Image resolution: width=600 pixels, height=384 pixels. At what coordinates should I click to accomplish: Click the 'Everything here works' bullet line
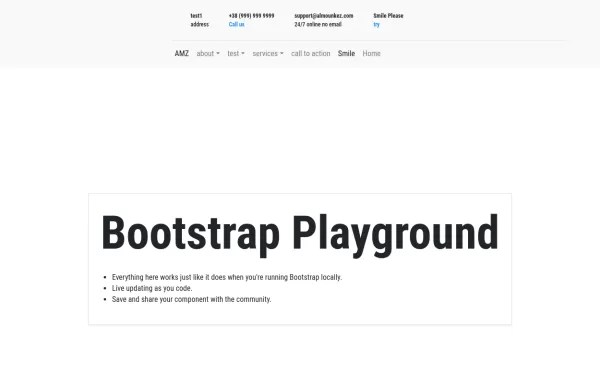pos(227,277)
